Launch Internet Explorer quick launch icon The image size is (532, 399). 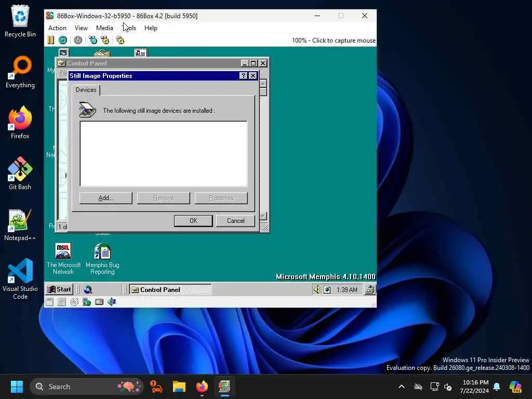[87, 289]
